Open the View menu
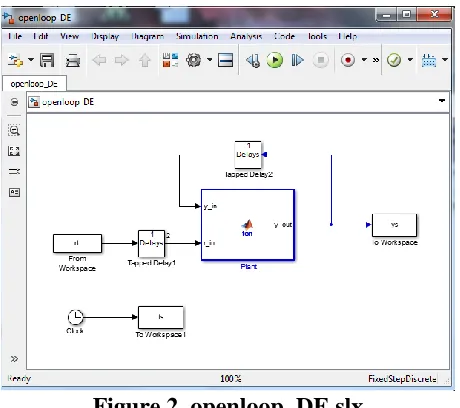The image size is (460, 408). click(69, 36)
